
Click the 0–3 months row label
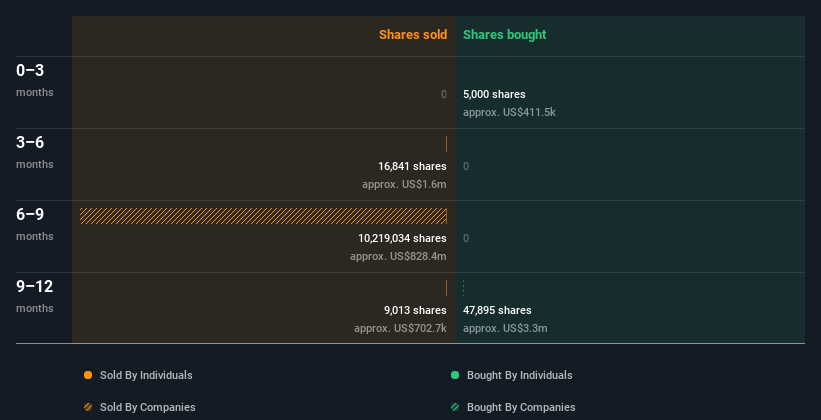pos(35,80)
